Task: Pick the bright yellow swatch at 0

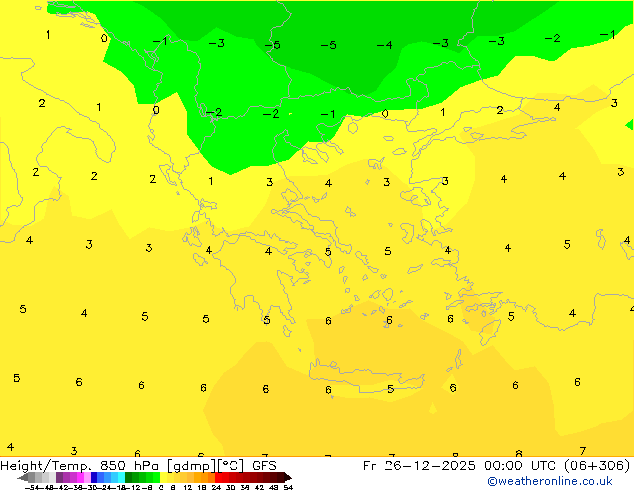Action: 163,477
